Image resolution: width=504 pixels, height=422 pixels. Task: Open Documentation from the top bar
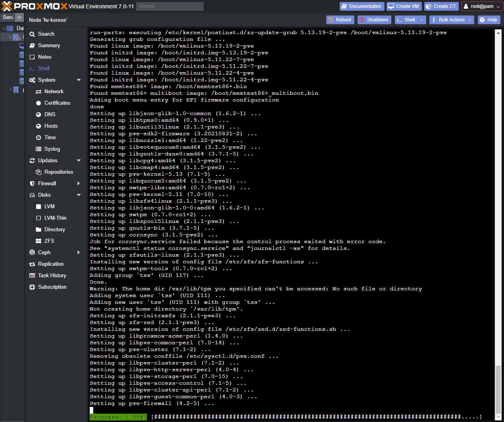361,6
